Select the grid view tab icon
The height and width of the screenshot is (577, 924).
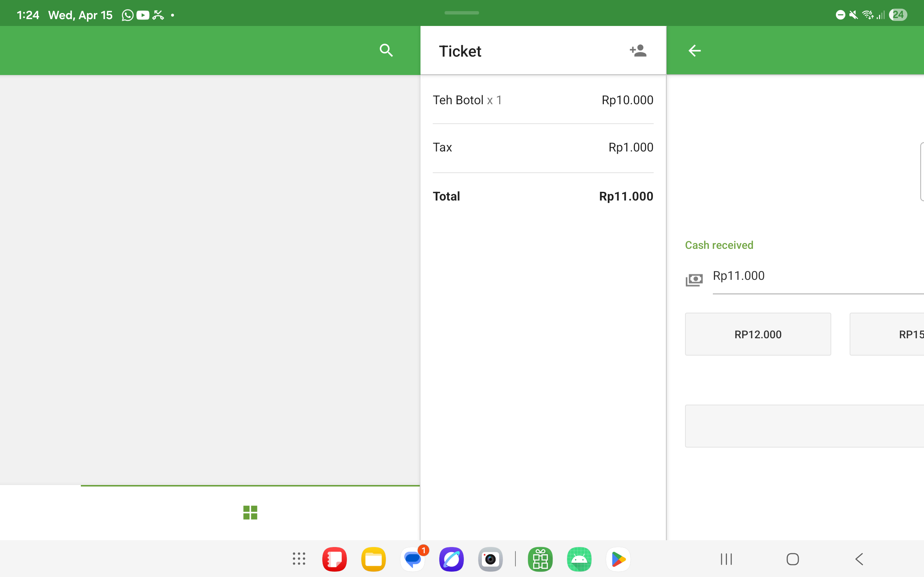point(250,512)
